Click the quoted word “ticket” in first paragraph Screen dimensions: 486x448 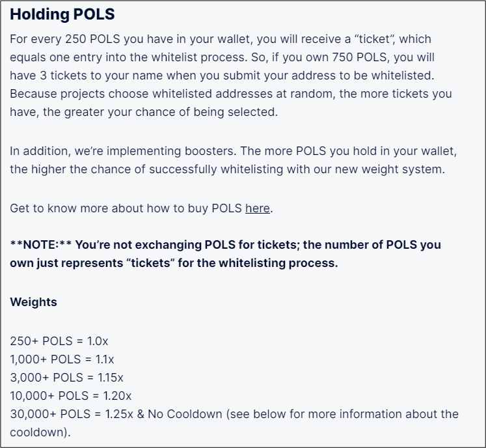pos(374,39)
